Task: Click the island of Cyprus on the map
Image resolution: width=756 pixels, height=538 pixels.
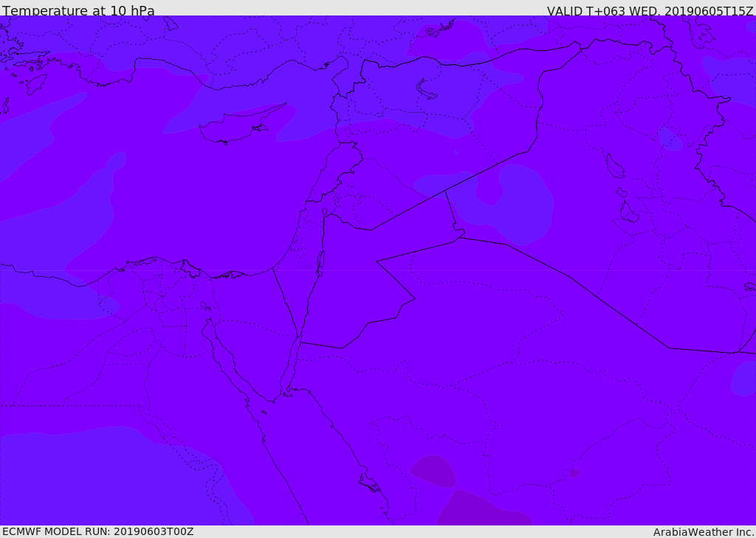Action: pyautogui.click(x=241, y=125)
